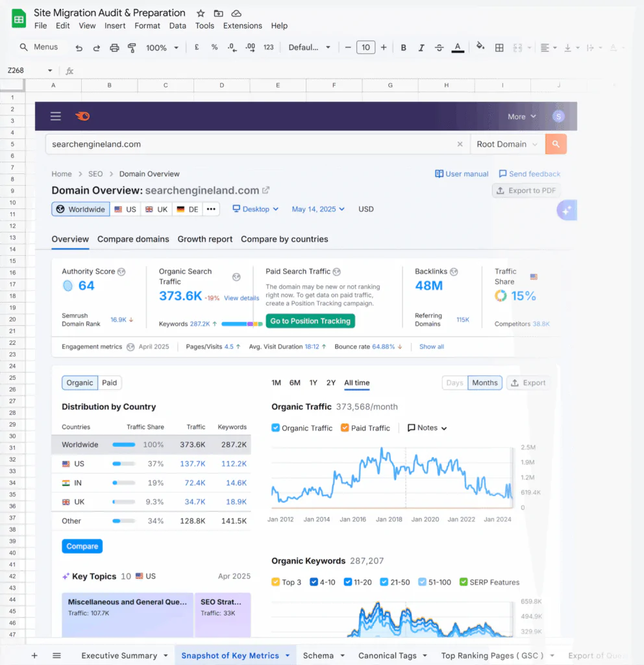Open the zoom level 100% dropdown

click(x=162, y=47)
